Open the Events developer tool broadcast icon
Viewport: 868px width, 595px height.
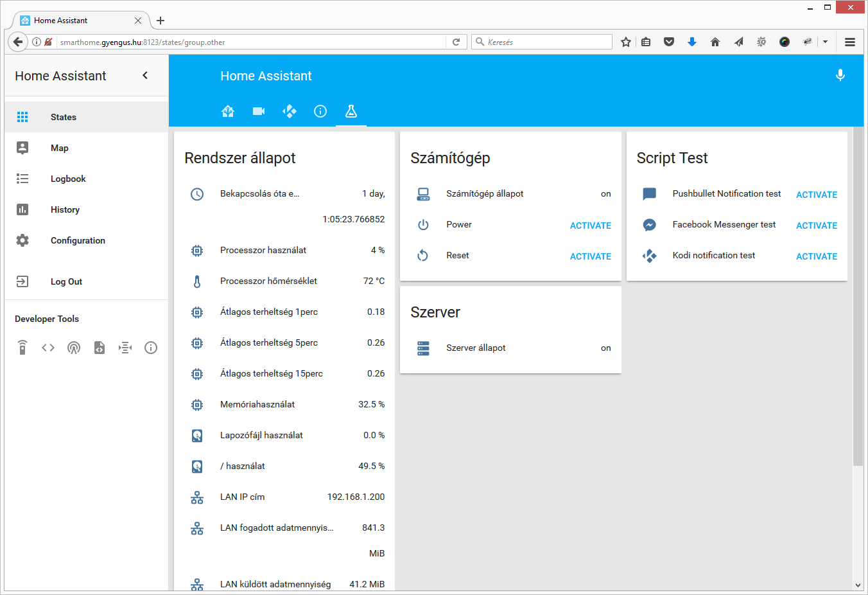coord(74,348)
